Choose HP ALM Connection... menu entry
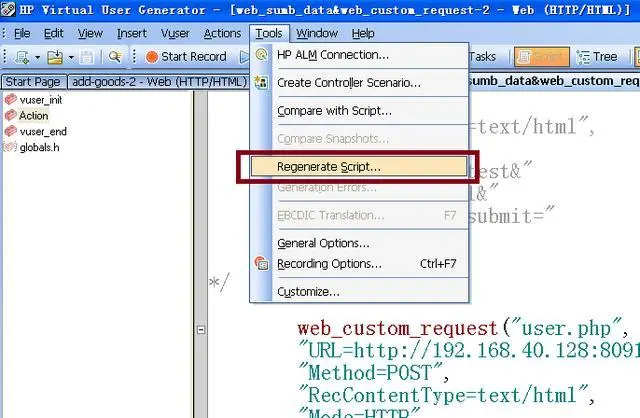Image resolution: width=640 pixels, height=418 pixels. [359, 55]
